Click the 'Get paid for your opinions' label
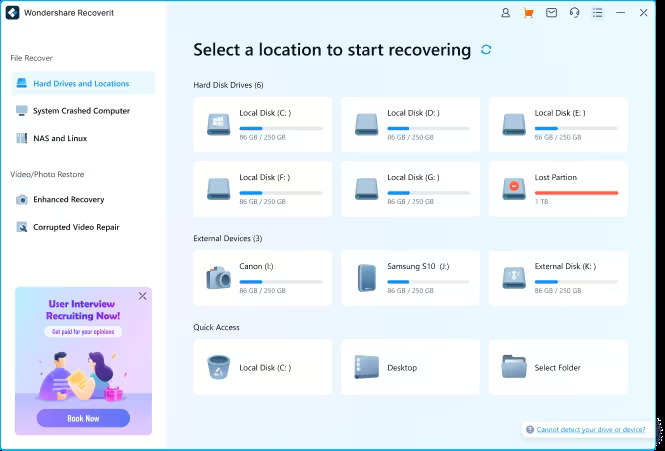This screenshot has height=451, width=665. pyautogui.click(x=83, y=331)
